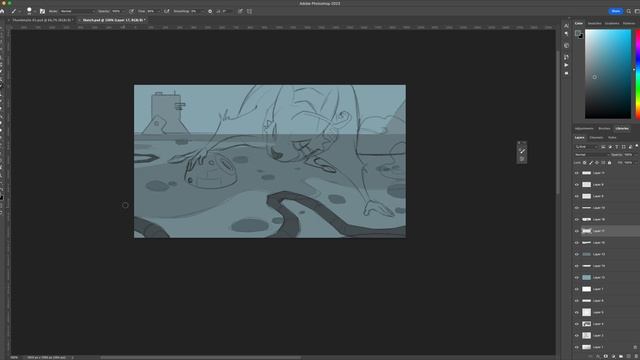Lock transparent pixels icon
The image size is (640, 360).
[x=584, y=162]
